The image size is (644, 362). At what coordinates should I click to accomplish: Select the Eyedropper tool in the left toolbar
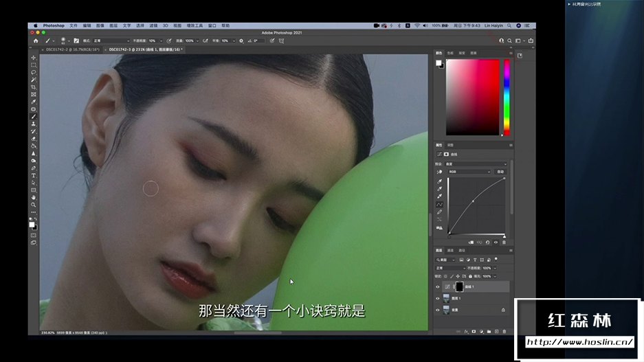click(34, 102)
